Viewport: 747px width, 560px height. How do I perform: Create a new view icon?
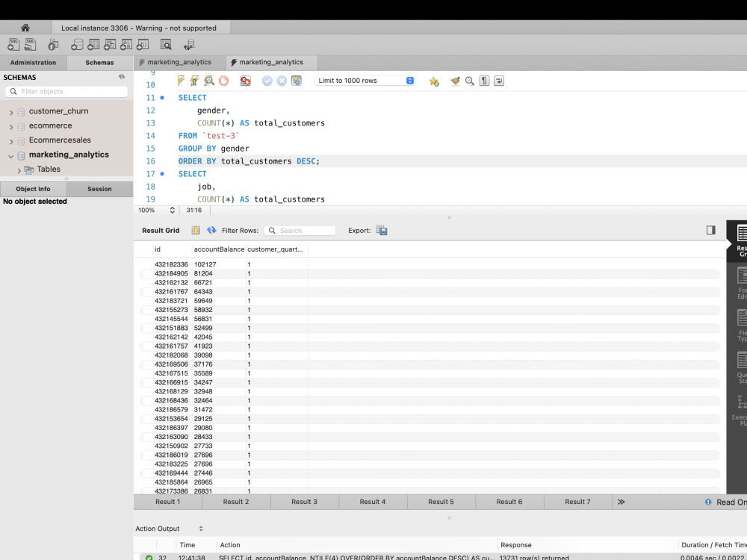click(110, 45)
